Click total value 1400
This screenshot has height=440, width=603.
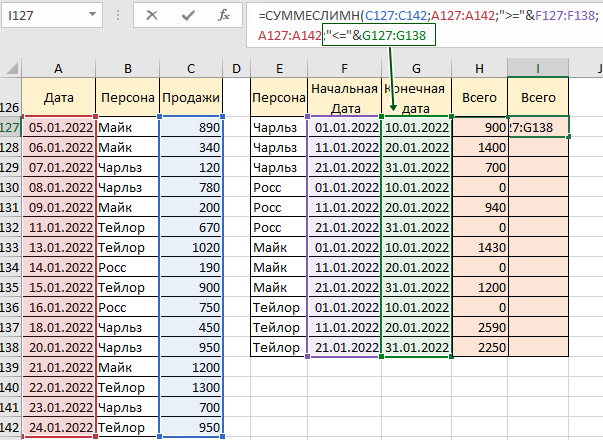[480, 148]
